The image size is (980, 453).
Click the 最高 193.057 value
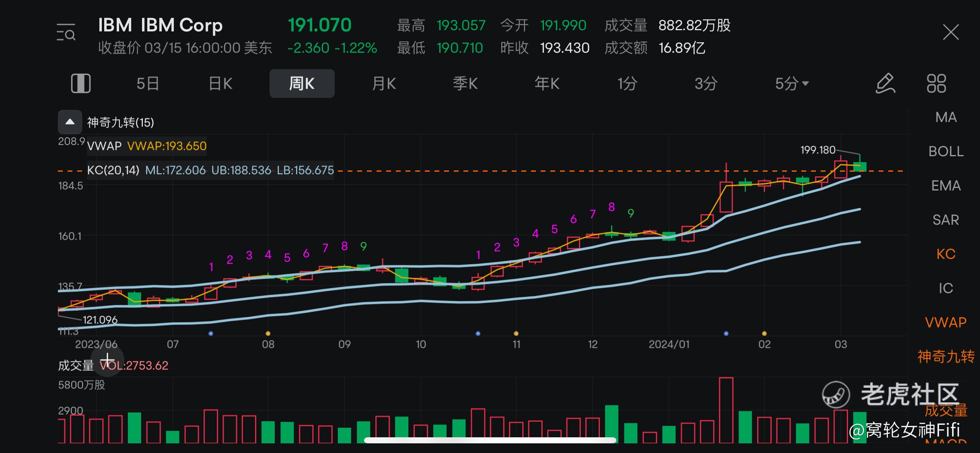(x=461, y=25)
